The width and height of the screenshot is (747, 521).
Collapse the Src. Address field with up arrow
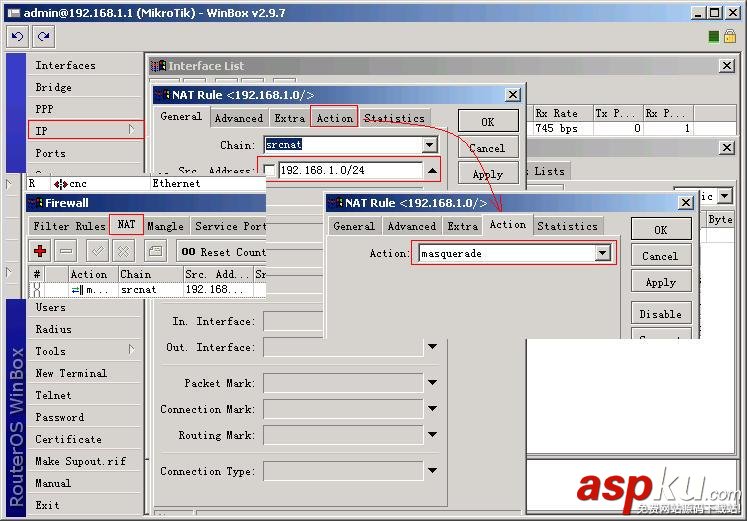(x=432, y=170)
